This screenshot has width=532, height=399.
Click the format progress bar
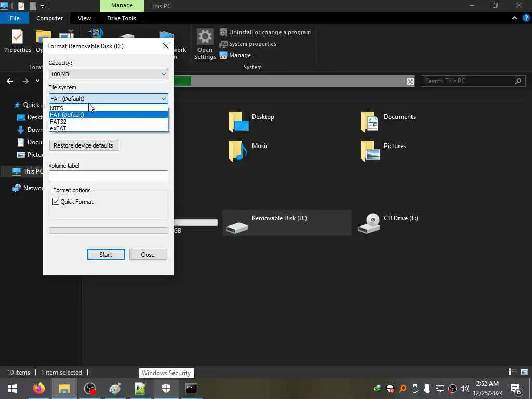[x=108, y=230]
